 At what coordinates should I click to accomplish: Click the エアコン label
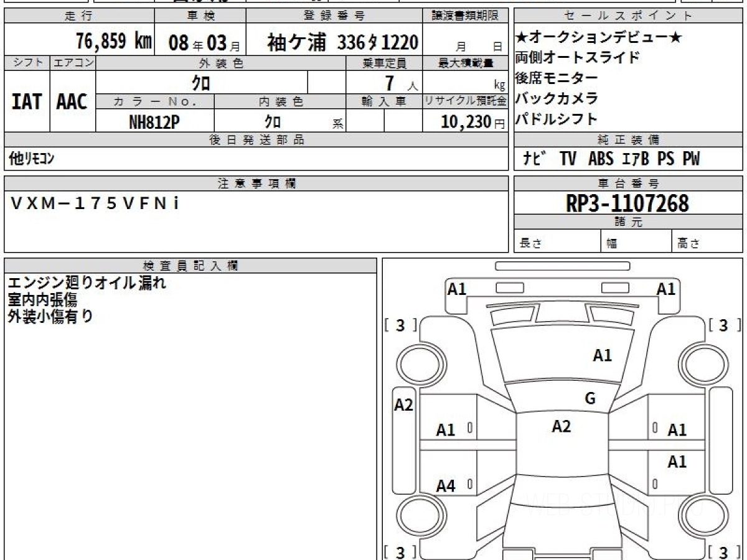73,62
